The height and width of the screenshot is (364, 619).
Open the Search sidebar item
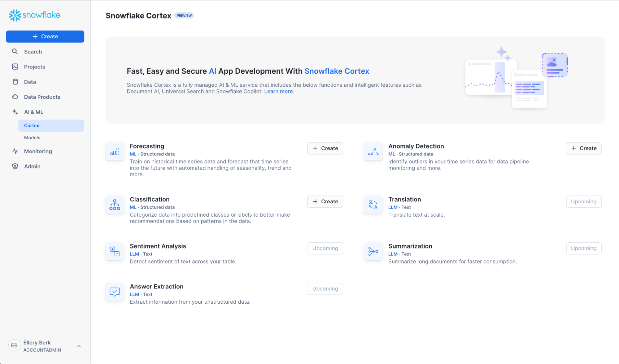tap(33, 52)
